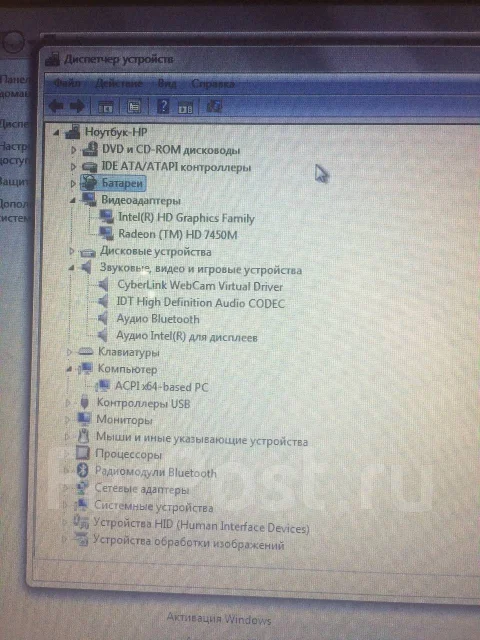This screenshot has height=640, width=480.
Task: Click the Help question mark toolbar icon
Action: click(x=163, y=107)
